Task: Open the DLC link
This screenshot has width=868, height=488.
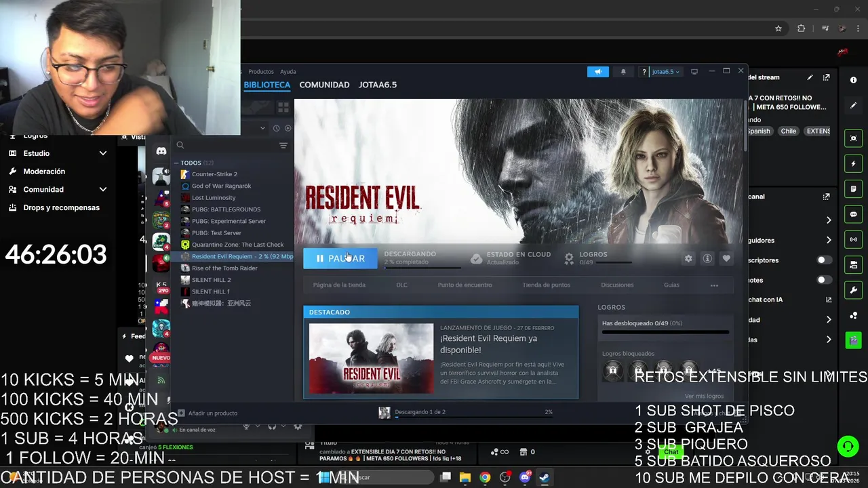Action: pyautogui.click(x=401, y=285)
